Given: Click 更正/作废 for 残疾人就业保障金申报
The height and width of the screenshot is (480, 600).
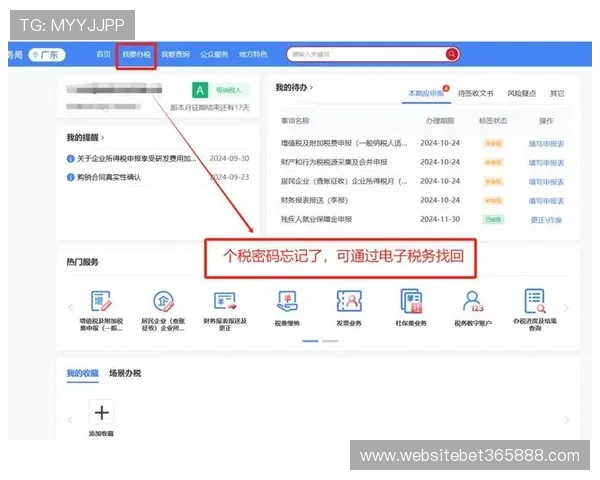Looking at the screenshot, I should click(x=546, y=220).
